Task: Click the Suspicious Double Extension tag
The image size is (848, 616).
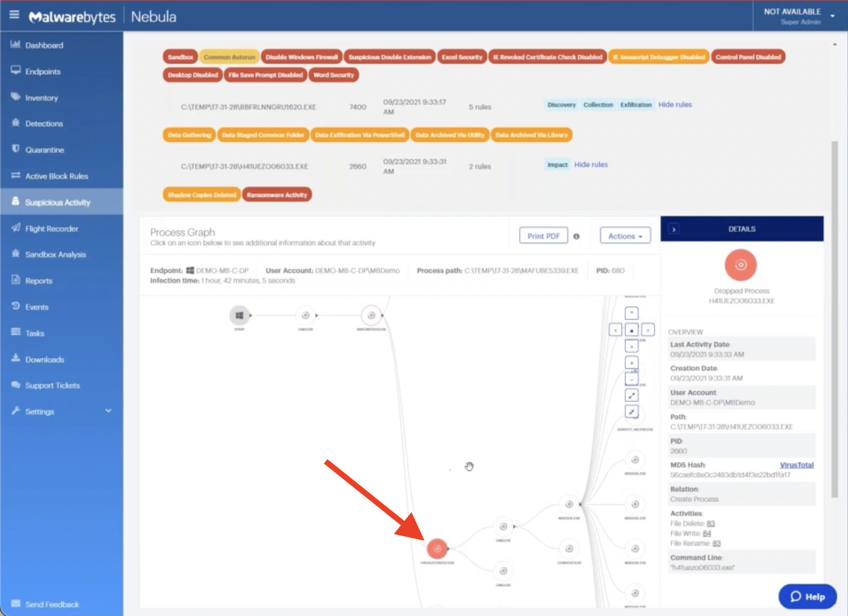Action: (x=390, y=57)
